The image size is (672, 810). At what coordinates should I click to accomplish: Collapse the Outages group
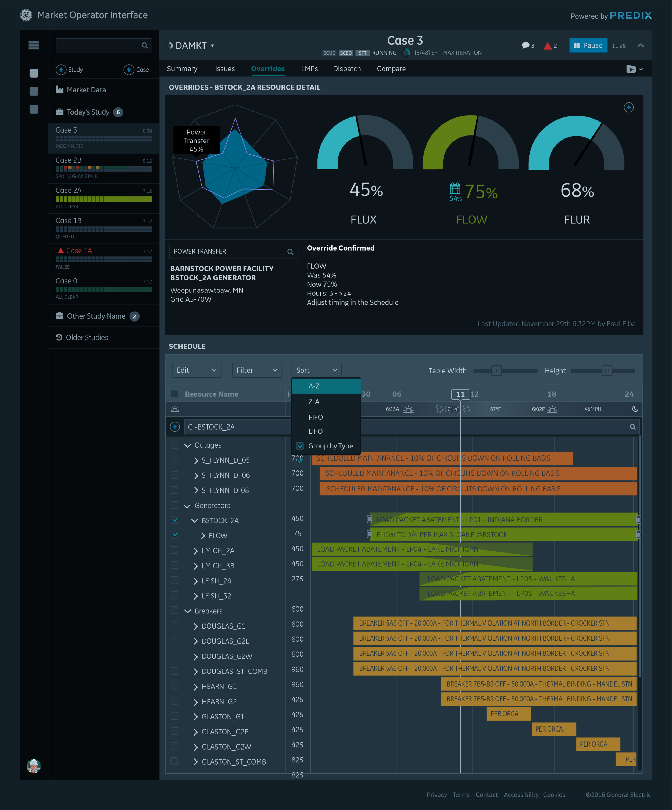(188, 445)
